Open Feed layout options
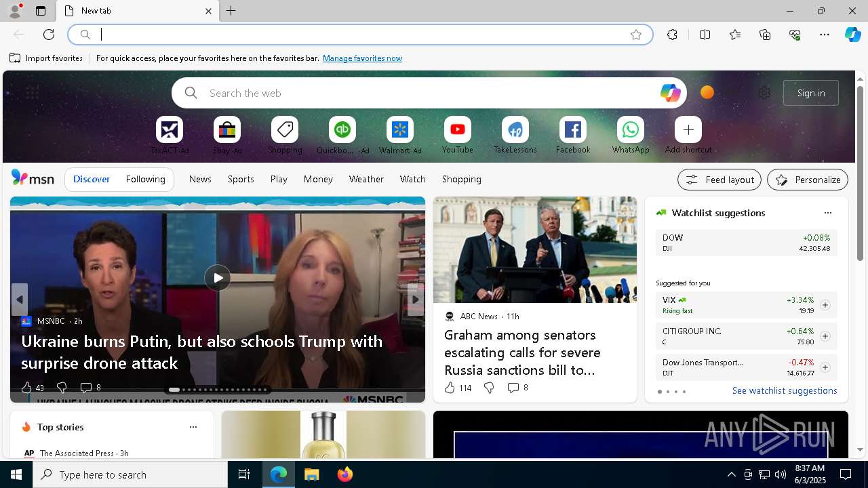 tap(719, 180)
